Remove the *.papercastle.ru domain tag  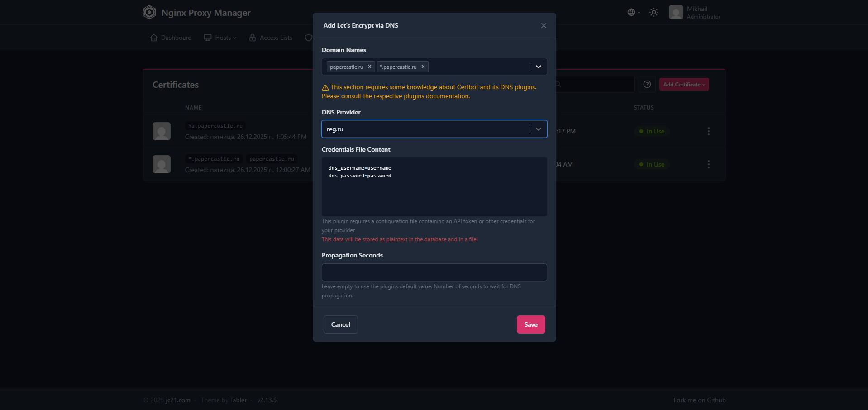(x=423, y=67)
